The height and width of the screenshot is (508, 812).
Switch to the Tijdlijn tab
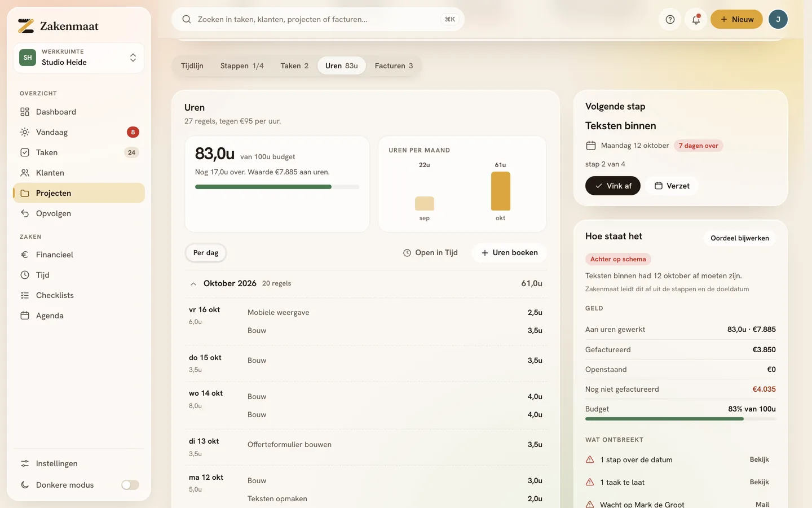[x=192, y=66]
